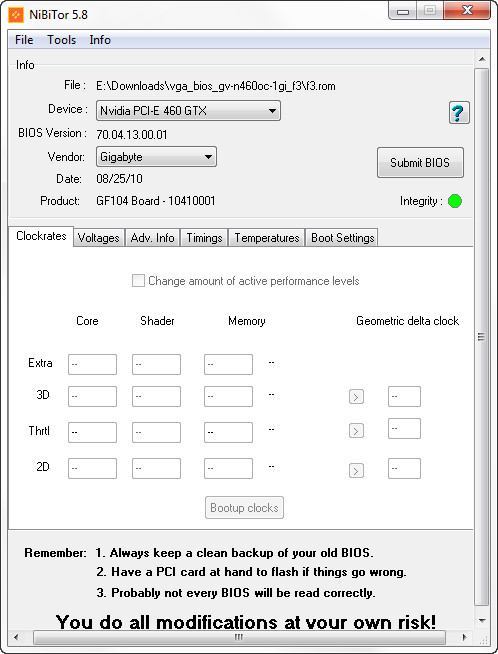Image resolution: width=498 pixels, height=654 pixels.
Task: Click the 'Memory' column header
Action: point(247,321)
